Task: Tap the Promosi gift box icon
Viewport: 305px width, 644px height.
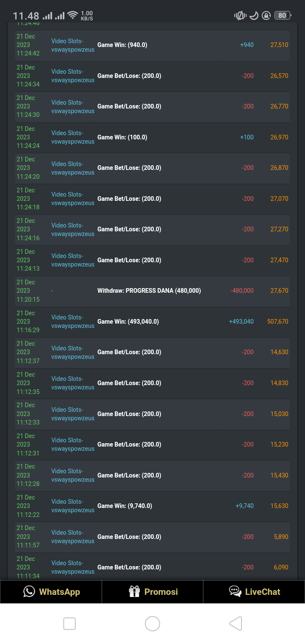Action: [134, 591]
